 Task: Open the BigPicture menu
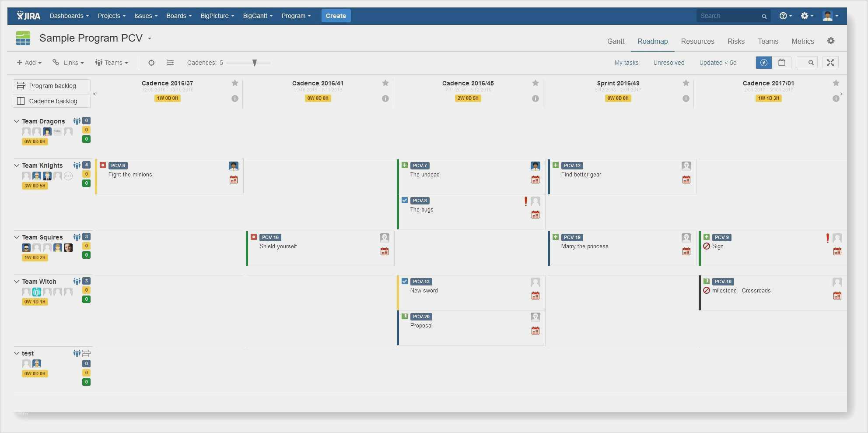217,16
